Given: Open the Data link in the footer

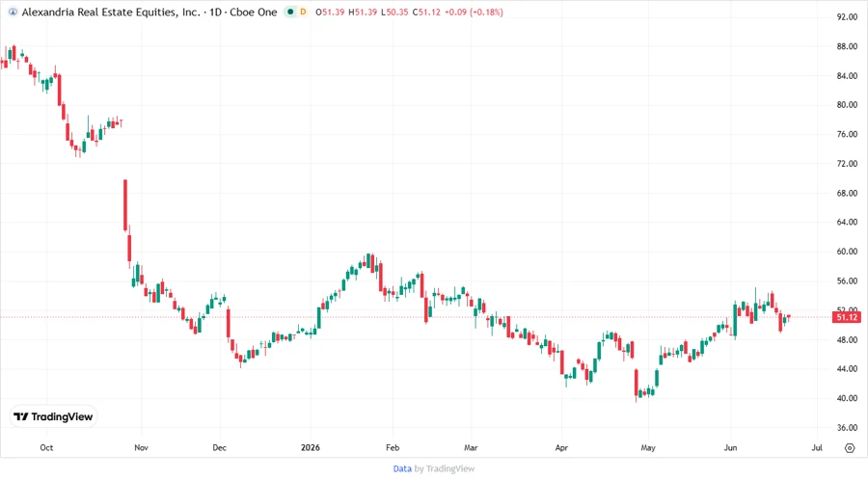Looking at the screenshot, I should click(x=402, y=468).
